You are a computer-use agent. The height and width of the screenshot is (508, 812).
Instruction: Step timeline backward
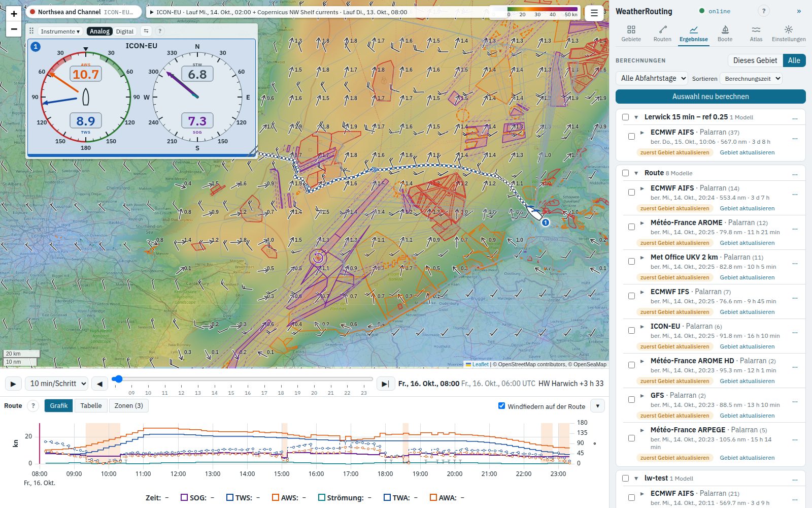coord(99,384)
